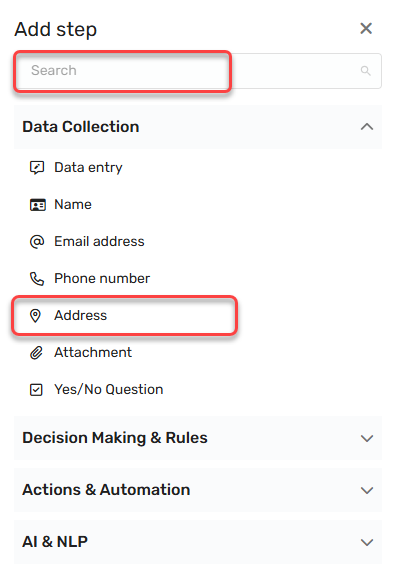Close the Add step panel

[366, 29]
